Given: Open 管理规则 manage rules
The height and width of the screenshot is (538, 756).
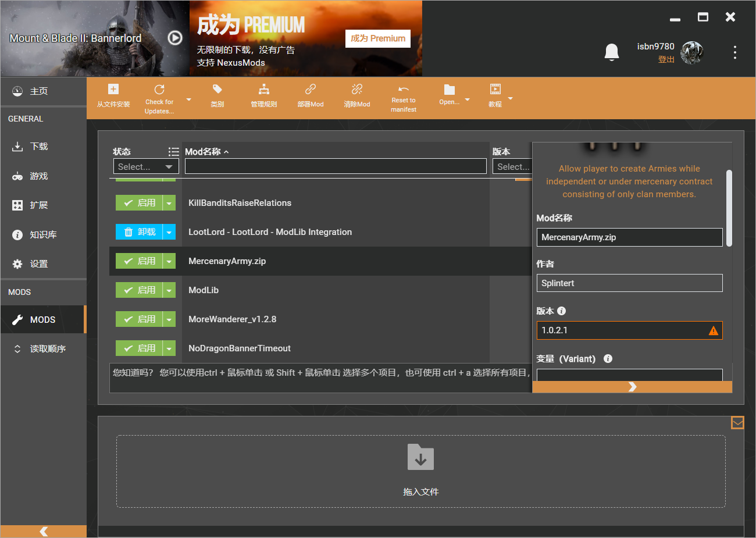Looking at the screenshot, I should (x=264, y=97).
